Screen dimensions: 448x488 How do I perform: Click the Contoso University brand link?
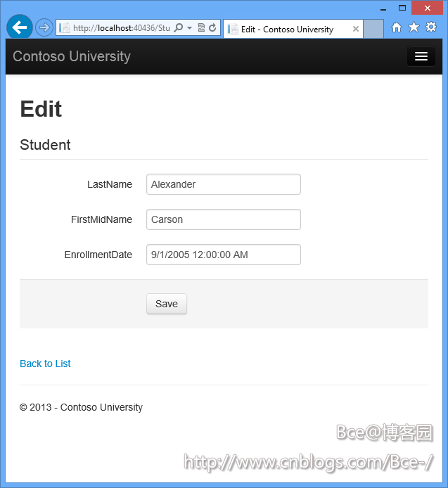(72, 56)
